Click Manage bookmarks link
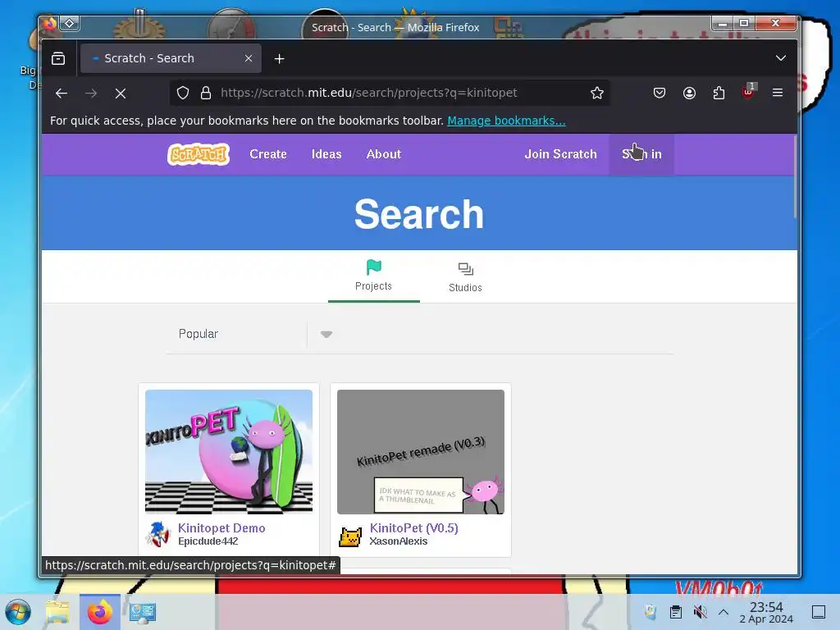 click(x=506, y=121)
